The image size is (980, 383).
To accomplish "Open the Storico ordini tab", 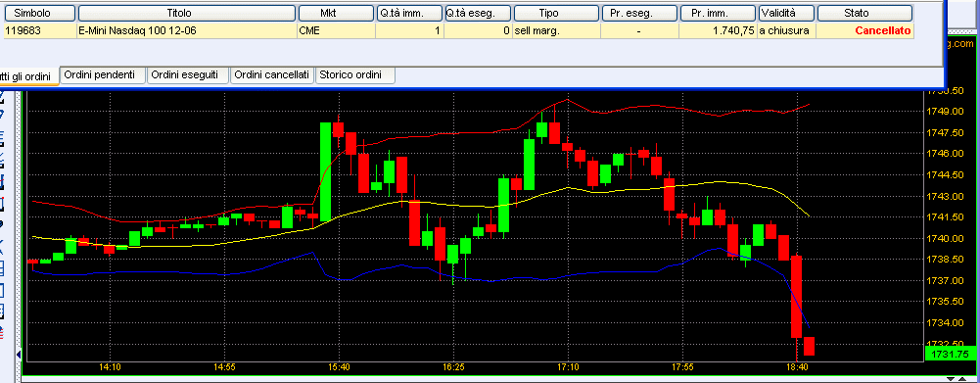I will [355, 75].
